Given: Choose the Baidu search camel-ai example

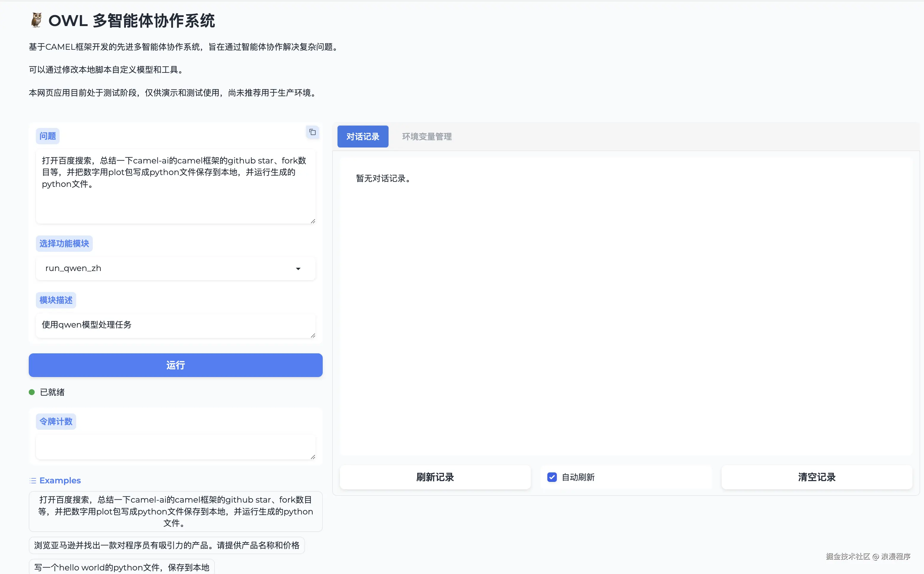Looking at the screenshot, I should pos(175,511).
